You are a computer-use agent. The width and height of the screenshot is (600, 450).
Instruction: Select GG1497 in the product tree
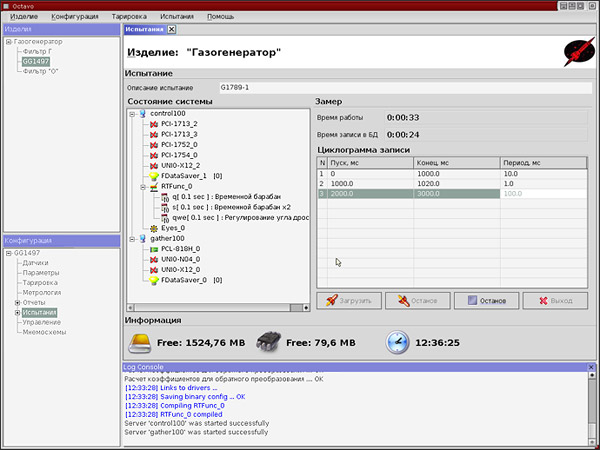(36, 62)
